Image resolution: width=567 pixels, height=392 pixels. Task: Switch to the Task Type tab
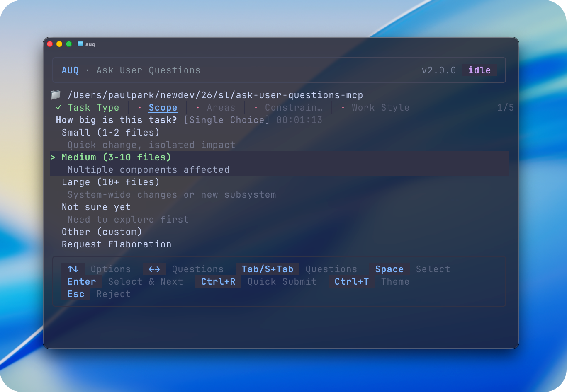pyautogui.click(x=93, y=108)
